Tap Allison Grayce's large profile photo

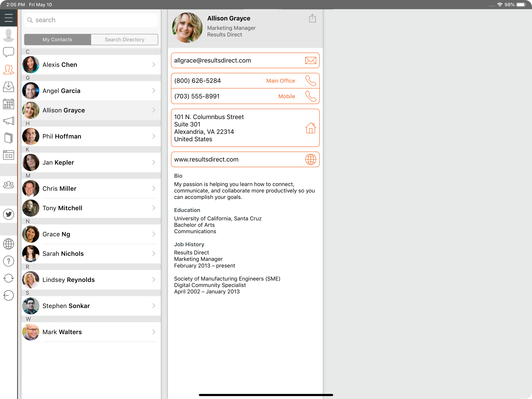(187, 28)
